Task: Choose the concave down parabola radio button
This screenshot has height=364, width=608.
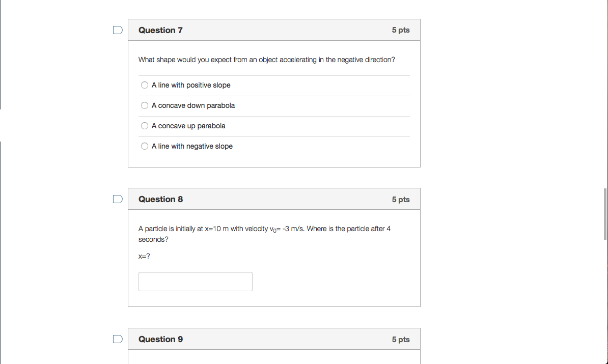Action: (x=145, y=105)
